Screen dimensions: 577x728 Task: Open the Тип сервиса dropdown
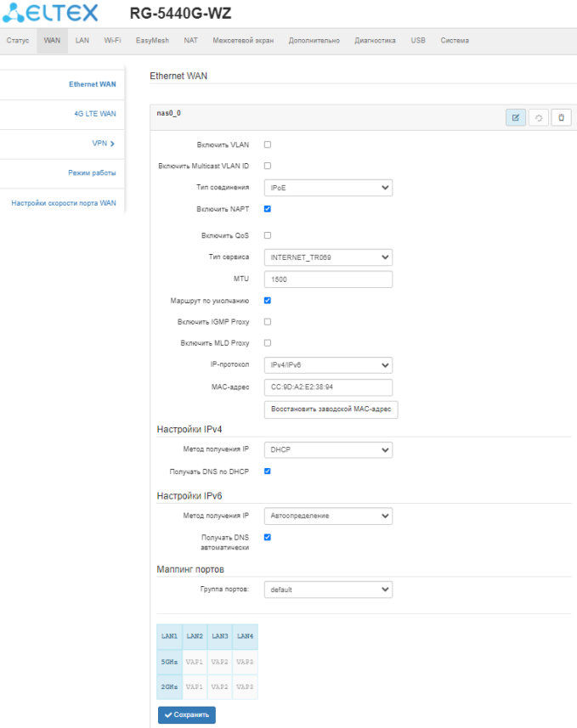[328, 257]
